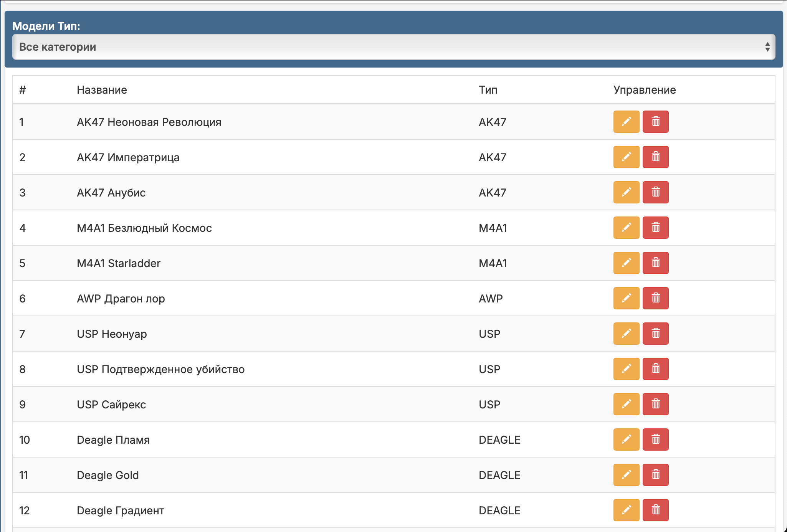Delete USP Подтвержденное убийство via red trash

[x=655, y=369]
